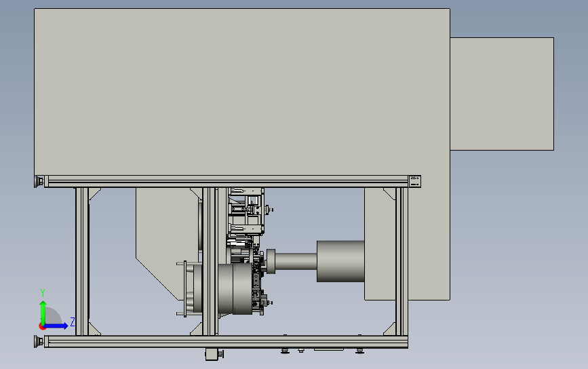Select the large upper enclosure panel
Viewport: 588px width, 369px height.
tap(242, 92)
